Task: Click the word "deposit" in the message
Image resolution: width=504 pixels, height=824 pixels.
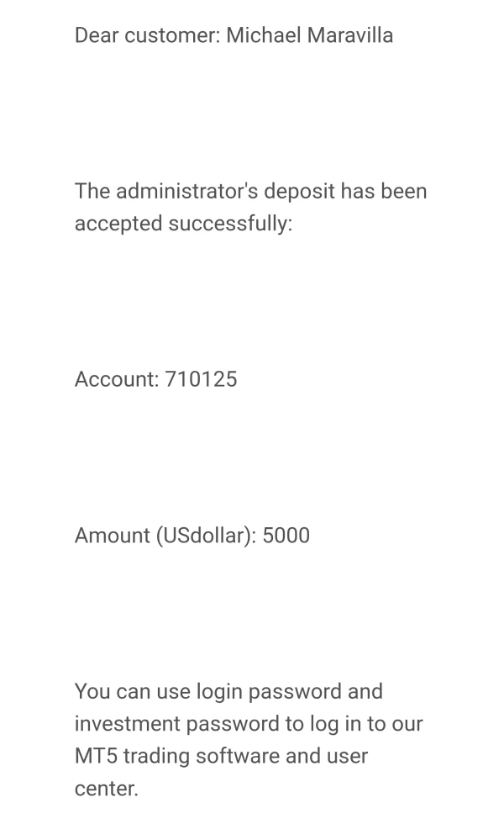Action: pyautogui.click(x=298, y=191)
